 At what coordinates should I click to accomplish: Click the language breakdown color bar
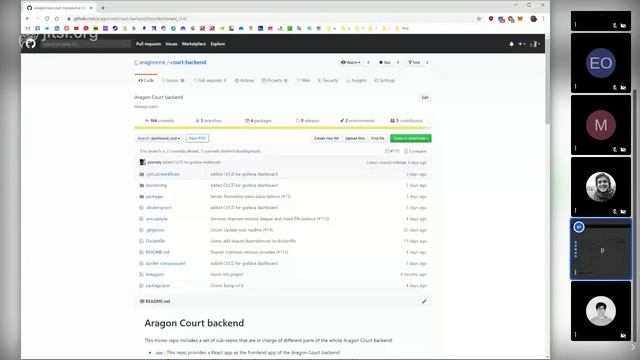pyautogui.click(x=283, y=128)
